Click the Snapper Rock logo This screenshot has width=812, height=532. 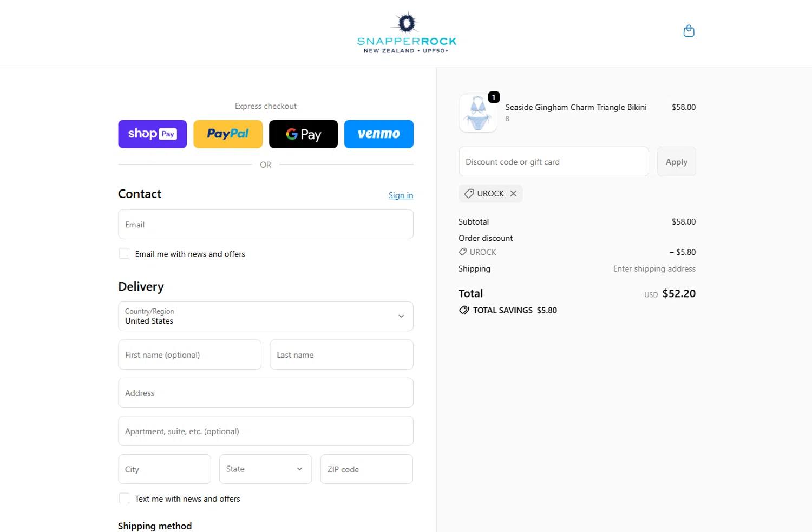coord(407,33)
